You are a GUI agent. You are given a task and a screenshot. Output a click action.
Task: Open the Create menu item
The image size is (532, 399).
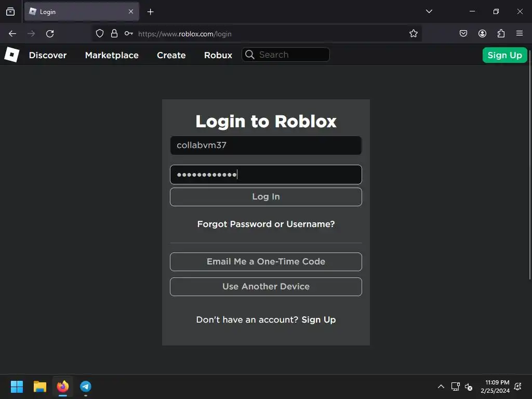171,55
